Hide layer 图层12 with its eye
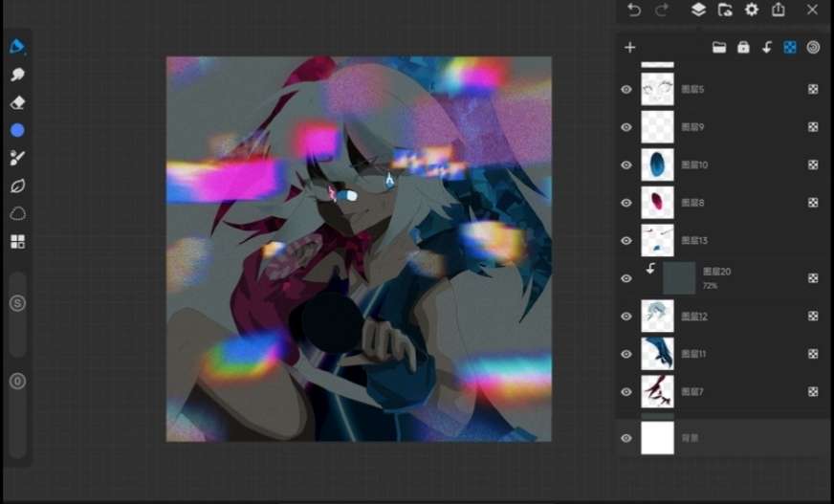834x504 pixels. tap(626, 317)
